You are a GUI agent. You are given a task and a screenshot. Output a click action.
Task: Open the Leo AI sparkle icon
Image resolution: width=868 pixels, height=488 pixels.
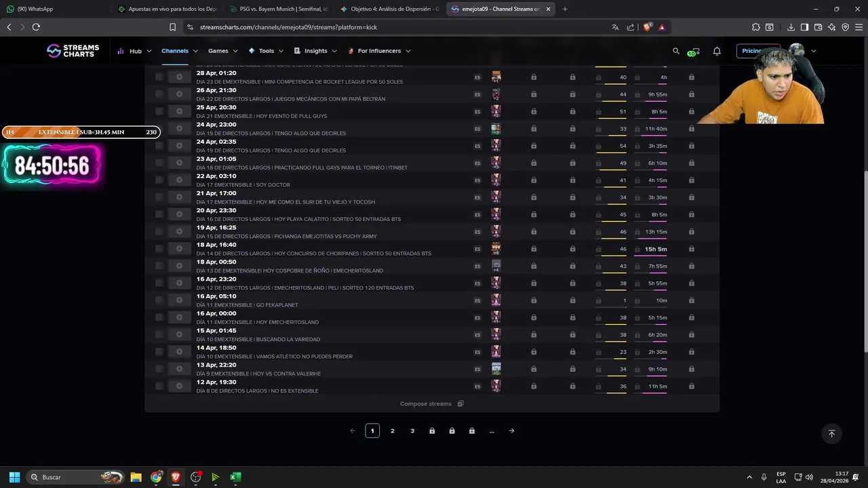[831, 27]
